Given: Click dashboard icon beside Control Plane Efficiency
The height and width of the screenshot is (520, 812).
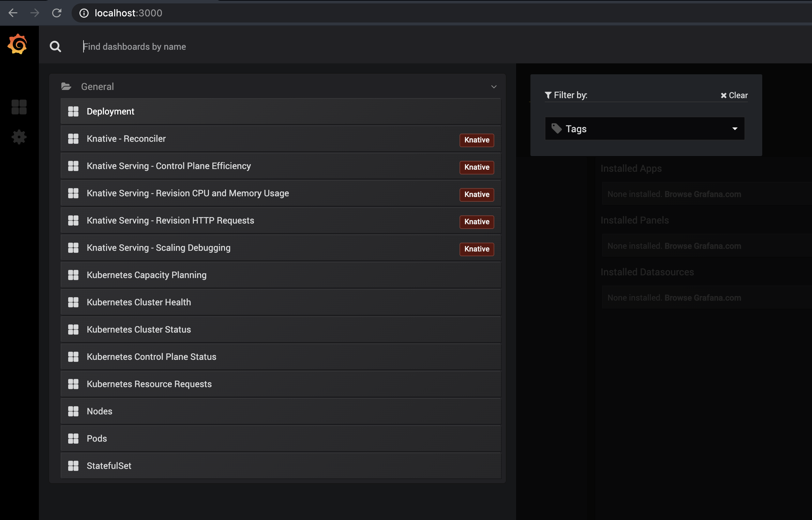Looking at the screenshot, I should click(x=73, y=166).
